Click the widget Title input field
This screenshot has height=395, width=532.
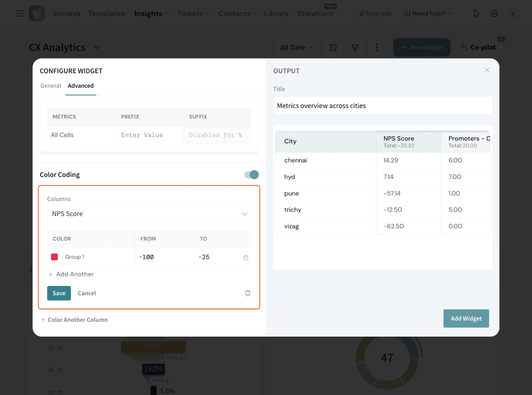pyautogui.click(x=382, y=106)
